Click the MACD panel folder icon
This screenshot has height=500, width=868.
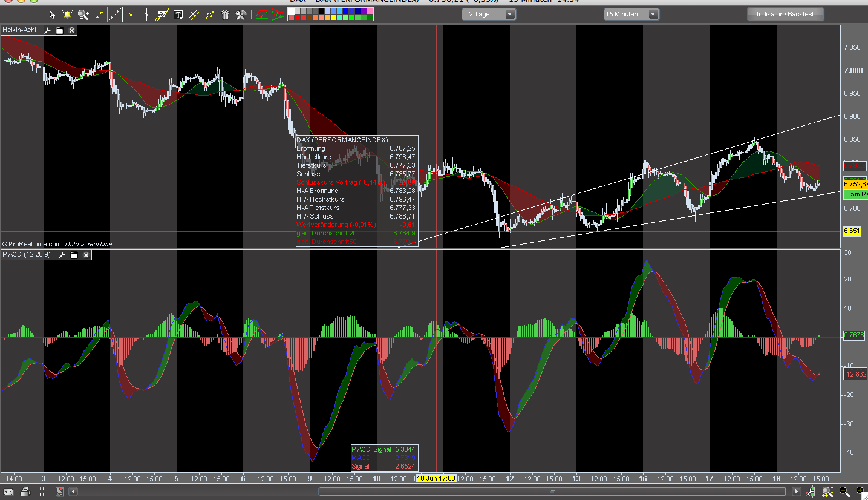coord(74,255)
